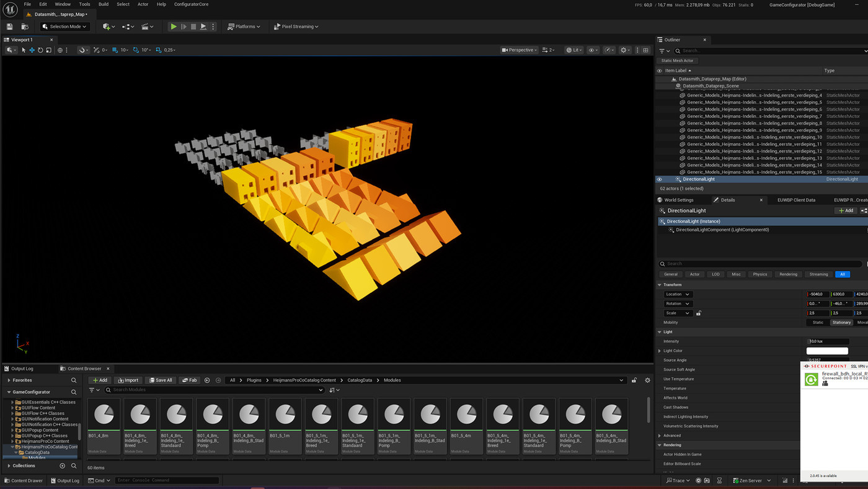The height and width of the screenshot is (489, 868).
Task: Click the Outliner search field
Action: click(769, 51)
